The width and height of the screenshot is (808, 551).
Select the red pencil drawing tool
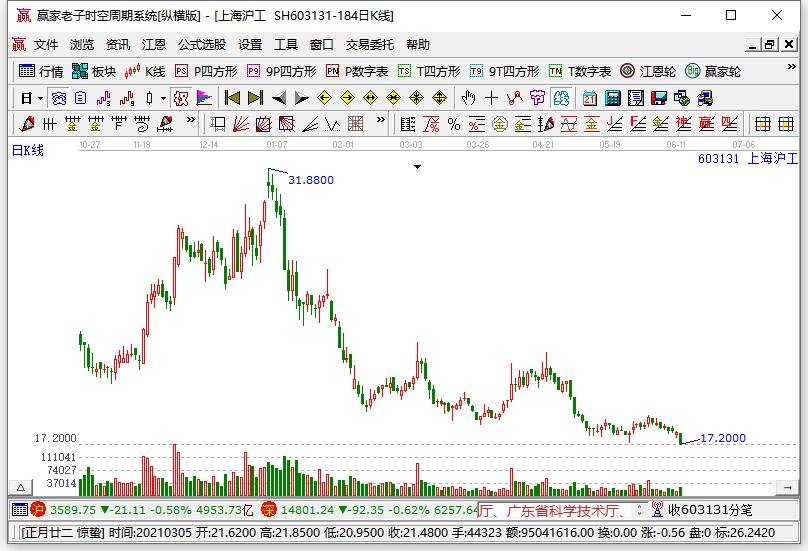point(27,124)
